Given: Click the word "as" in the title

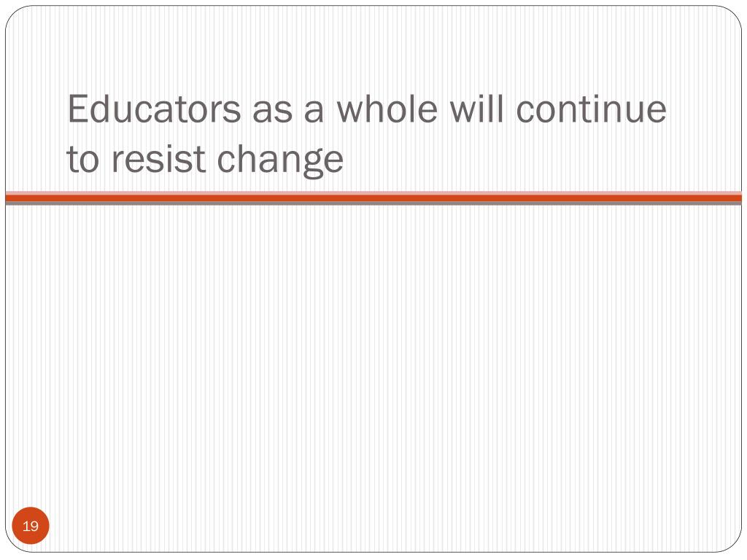Looking at the screenshot, I should (272, 112).
